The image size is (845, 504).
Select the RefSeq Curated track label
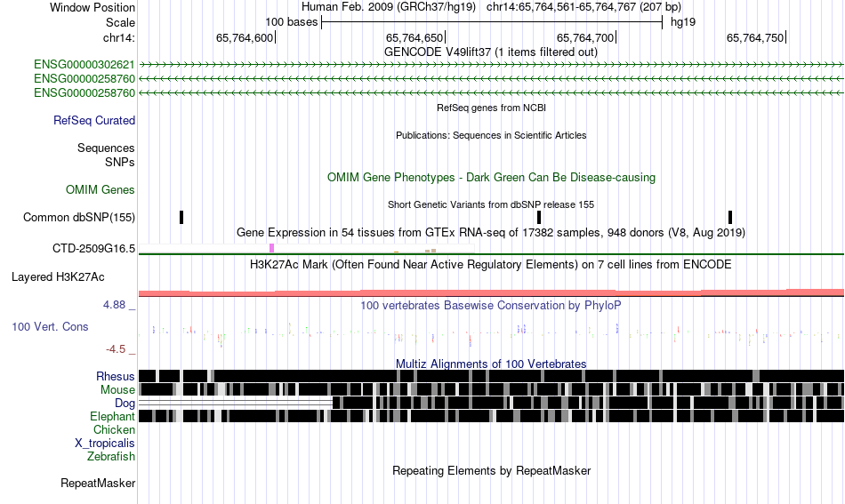coord(94,121)
